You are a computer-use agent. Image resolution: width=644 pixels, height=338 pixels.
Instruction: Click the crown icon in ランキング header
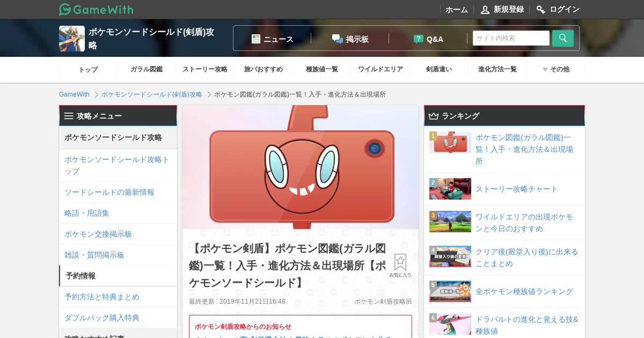pyautogui.click(x=434, y=116)
